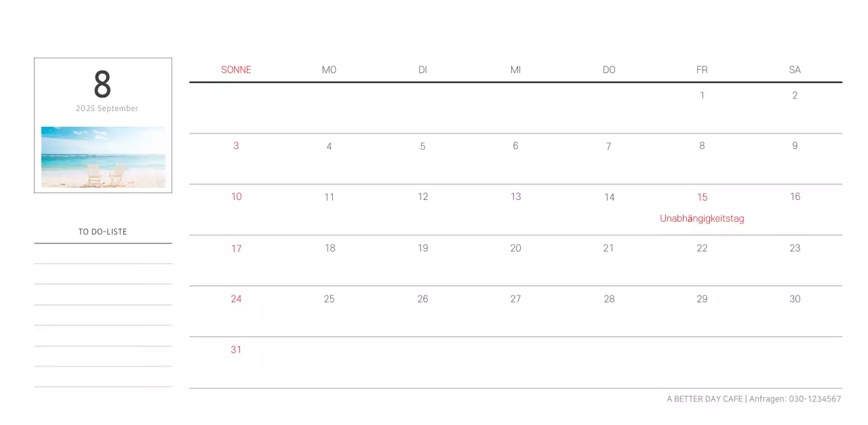Select the large month number 8
Image resolution: width=868 pixels, height=425 pixels.
(102, 85)
